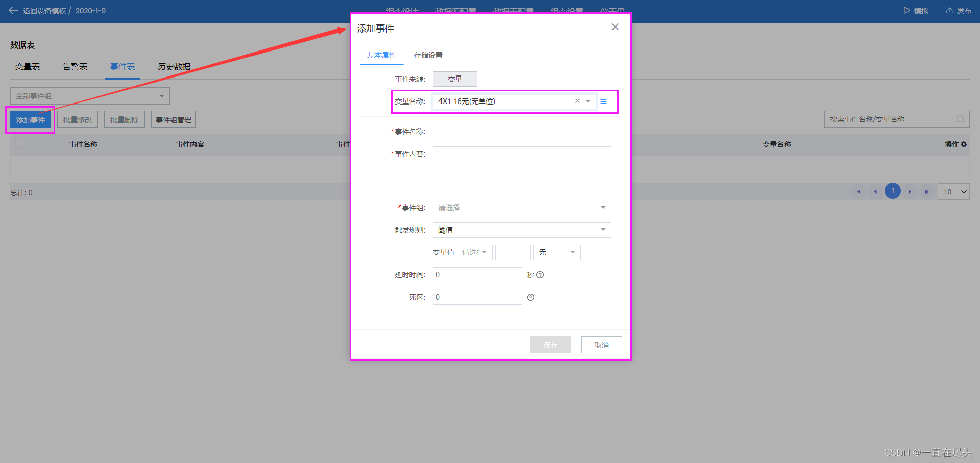This screenshot has height=463, width=980.
Task: Click help icon next to 死区
Action: [531, 297]
